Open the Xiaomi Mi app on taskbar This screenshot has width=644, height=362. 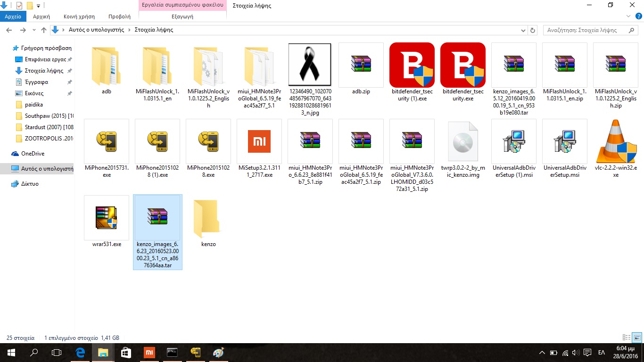[x=149, y=353]
